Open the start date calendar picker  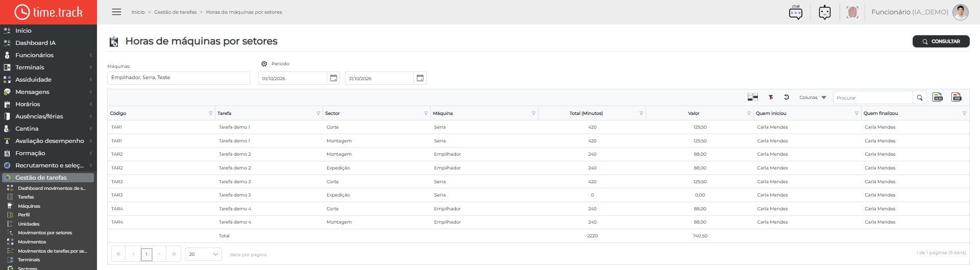click(x=333, y=78)
